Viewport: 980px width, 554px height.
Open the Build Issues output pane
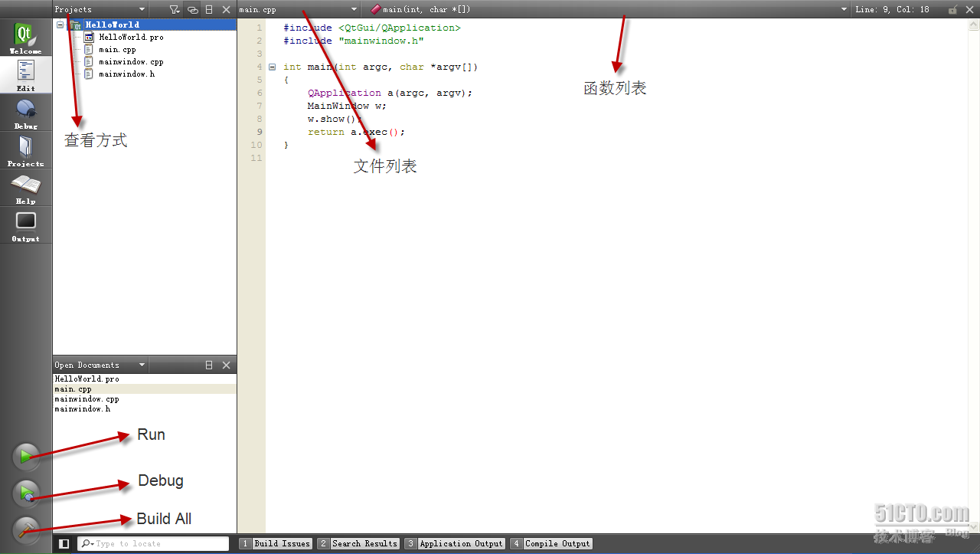tap(276, 543)
